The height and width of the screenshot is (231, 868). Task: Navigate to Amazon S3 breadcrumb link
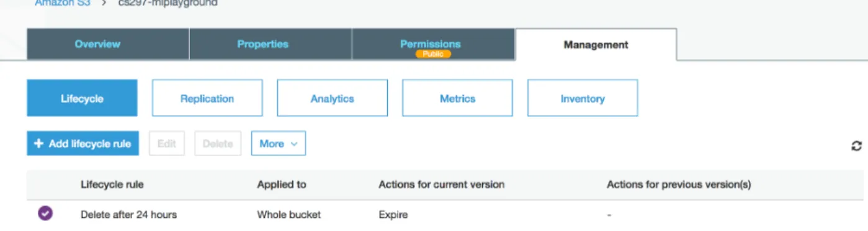tap(63, 3)
